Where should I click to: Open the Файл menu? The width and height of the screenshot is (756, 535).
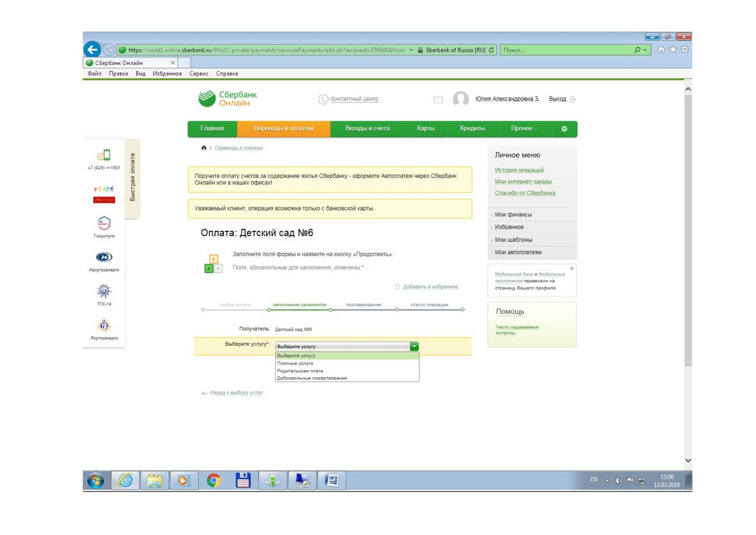pyautogui.click(x=94, y=74)
